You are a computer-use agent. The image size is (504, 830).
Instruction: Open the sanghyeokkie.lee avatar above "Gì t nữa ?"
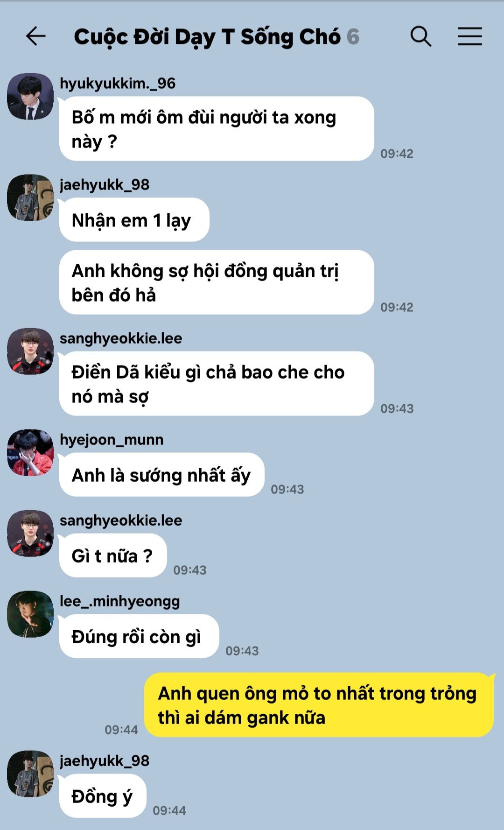coord(30,533)
